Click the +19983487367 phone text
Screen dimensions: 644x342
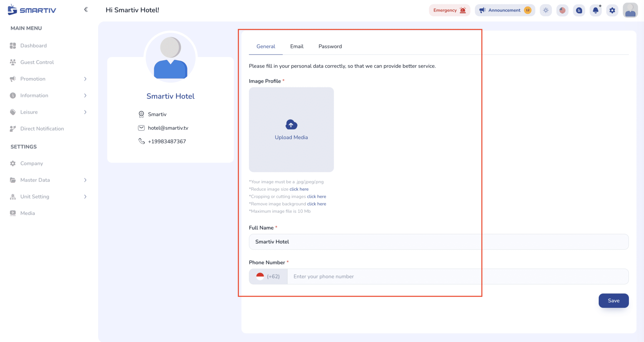tap(167, 141)
